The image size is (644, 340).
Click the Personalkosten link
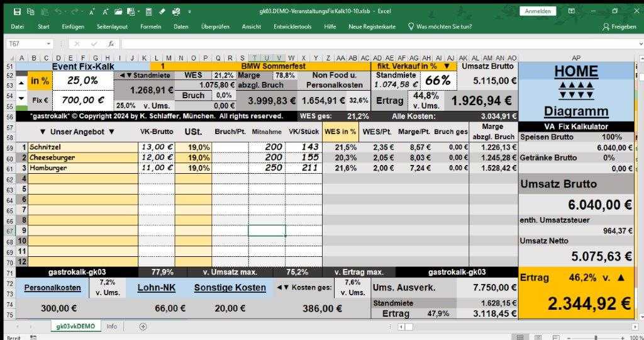pyautogui.click(x=52, y=288)
